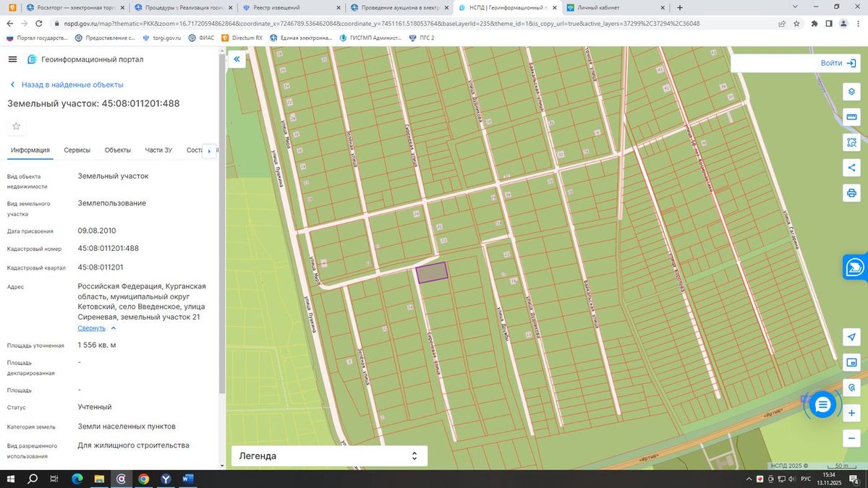Open the ФИАС bookmark
Image resolution: width=868 pixels, height=488 pixels.
[x=203, y=38]
